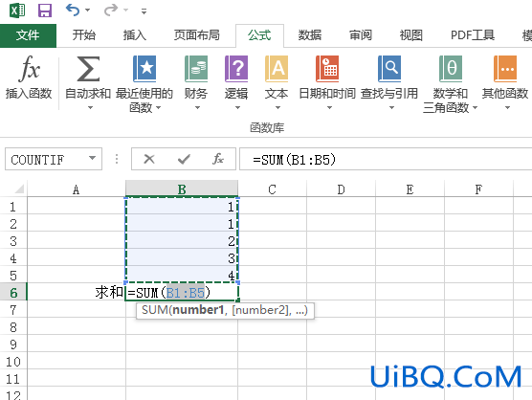Open the 财务 functions icon

coord(196,69)
